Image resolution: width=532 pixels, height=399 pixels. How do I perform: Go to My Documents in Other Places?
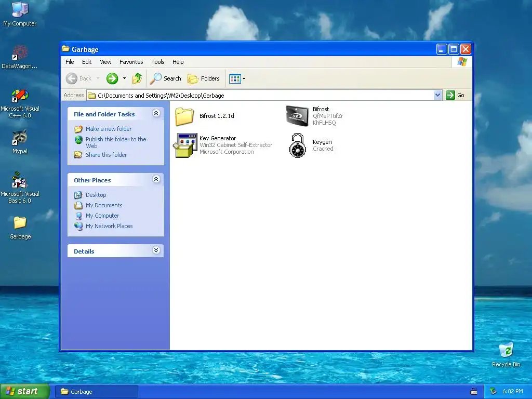pyautogui.click(x=104, y=205)
